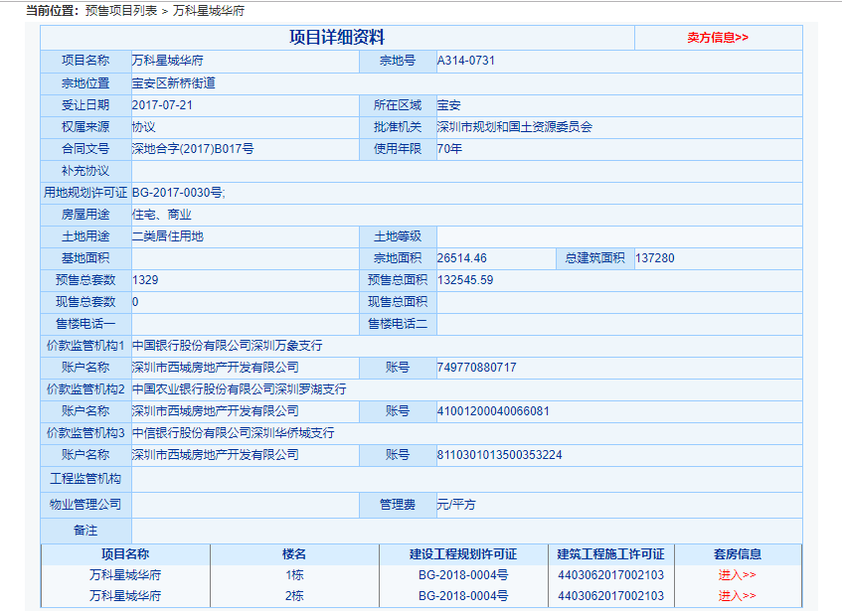Click 中信银行股份有限公司深圳华侨城支行 text
This screenshot has height=616, width=842.
(233, 433)
